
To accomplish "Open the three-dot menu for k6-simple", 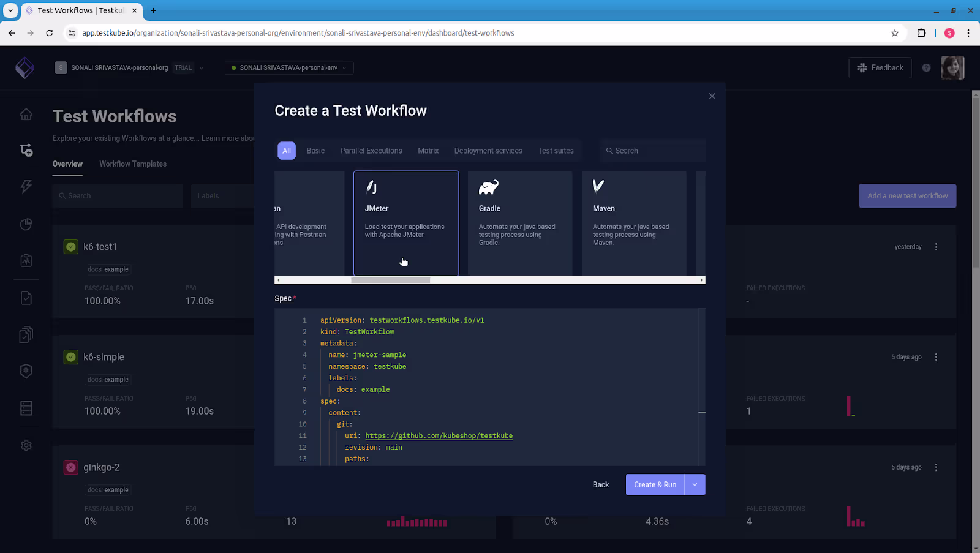I will click(x=936, y=357).
